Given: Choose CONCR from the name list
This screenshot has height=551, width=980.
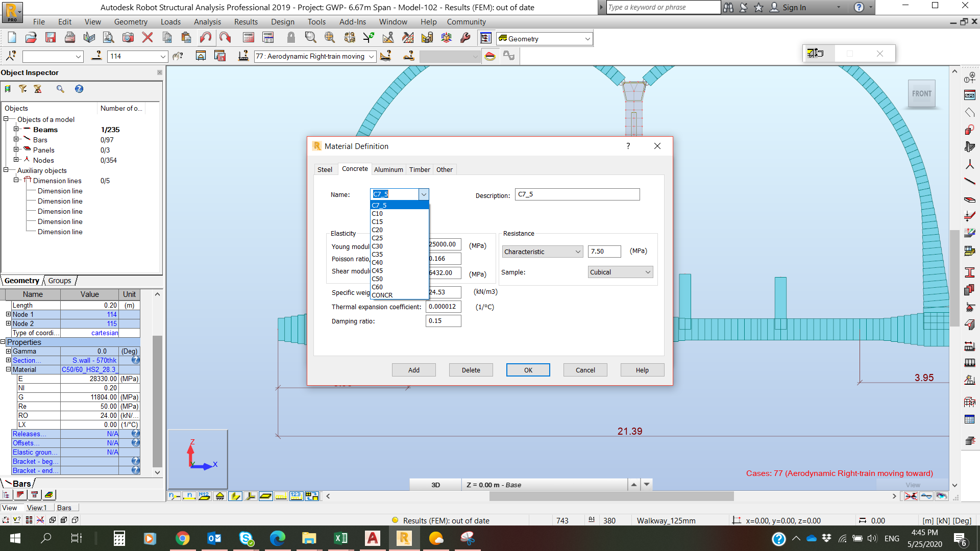Looking at the screenshot, I should [x=399, y=295].
